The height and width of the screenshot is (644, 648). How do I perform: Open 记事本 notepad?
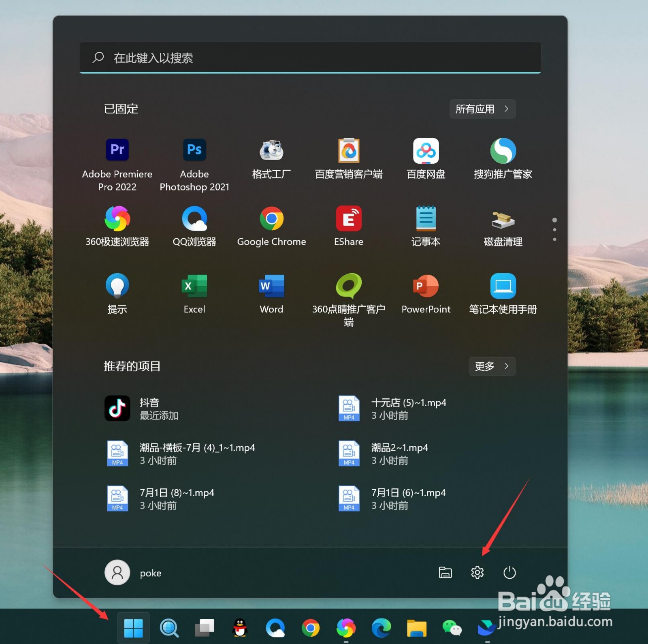point(426,227)
